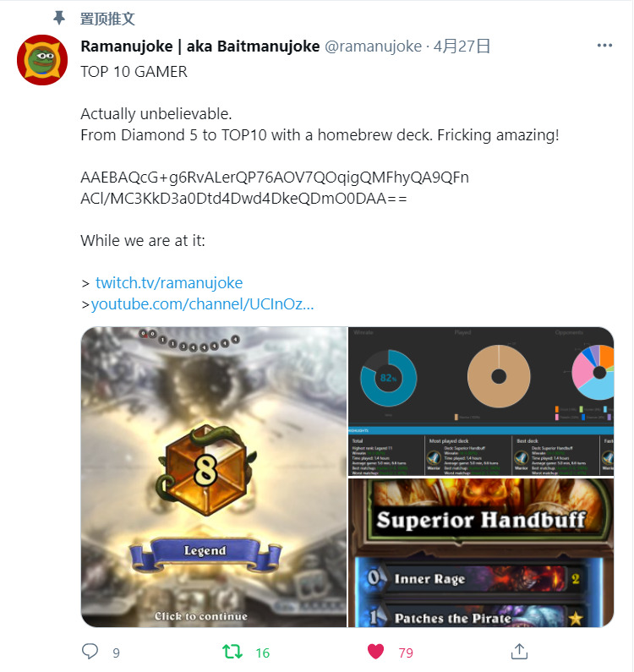Open the 4月27日 tweet timestamp
Image resolution: width=634 pixels, height=672 pixels.
click(462, 46)
